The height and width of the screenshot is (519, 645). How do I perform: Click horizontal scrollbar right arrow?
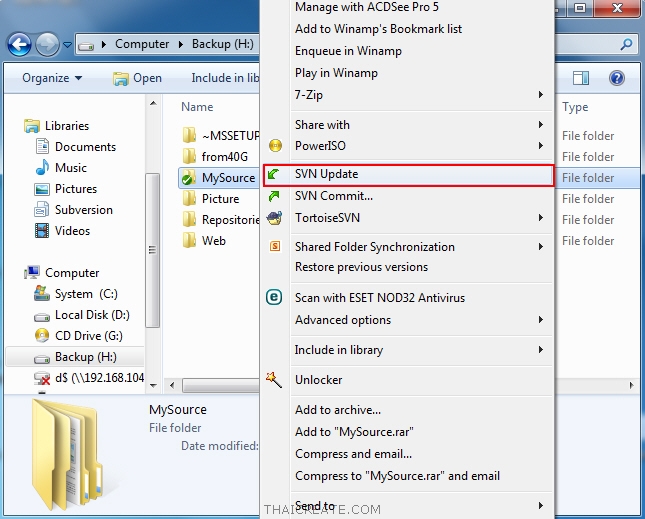[x=631, y=385]
